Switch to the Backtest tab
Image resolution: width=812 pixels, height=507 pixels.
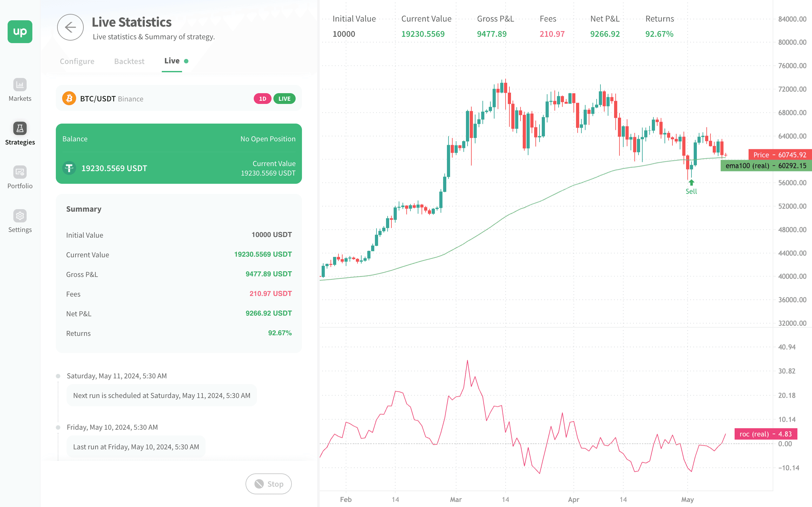[x=129, y=61]
